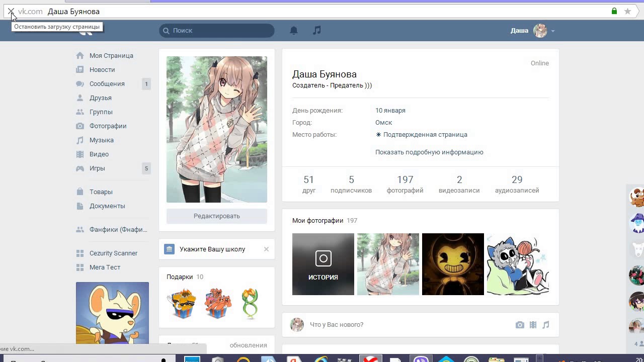Click the status text Создатель - Предатель
This screenshot has height=362, width=644.
(332, 85)
